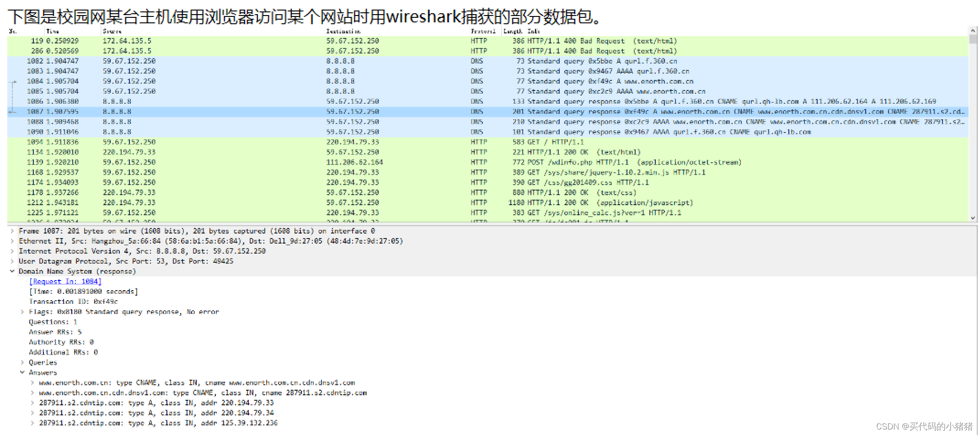Click the packet list scrollbar thumb
980x435 pixels.
[973, 39]
